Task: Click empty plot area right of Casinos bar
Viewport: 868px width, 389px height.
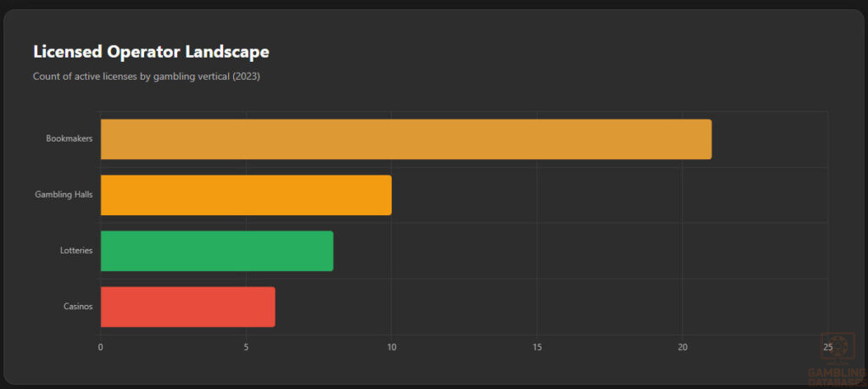Action: click(x=551, y=307)
